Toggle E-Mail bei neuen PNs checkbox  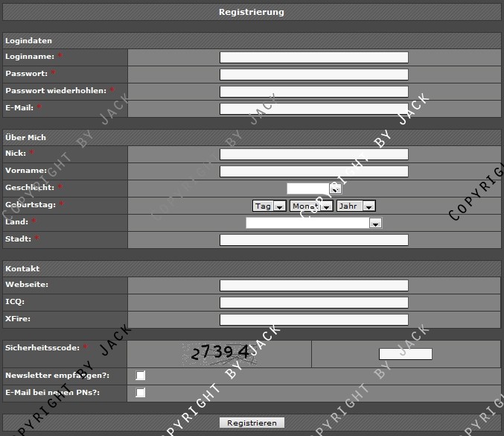click(x=141, y=393)
